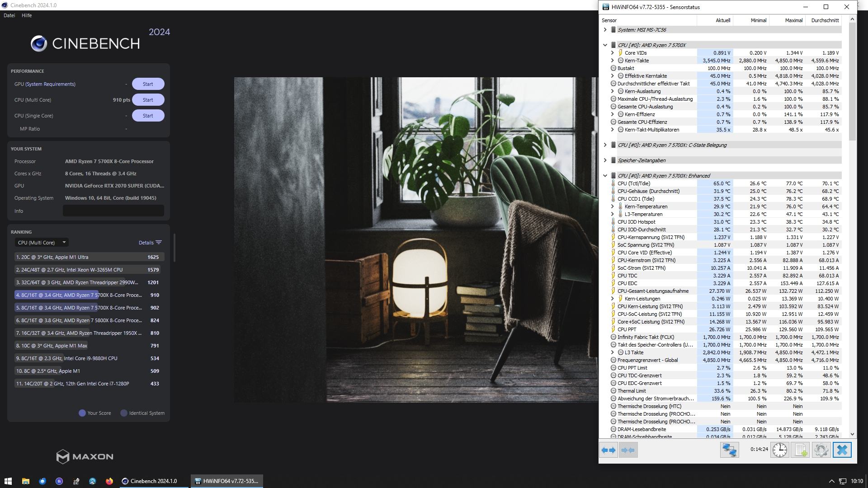868x488 pixels.
Task: Click the Ranking list scrollbar
Action: click(x=174, y=248)
